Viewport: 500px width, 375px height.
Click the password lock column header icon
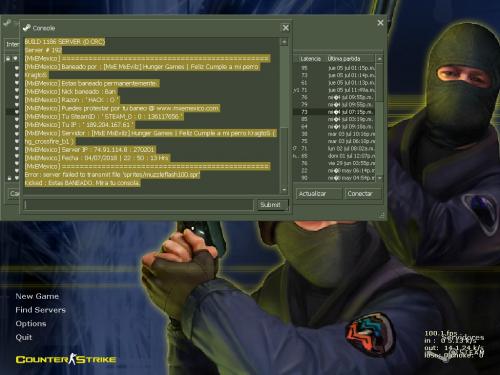point(8,59)
